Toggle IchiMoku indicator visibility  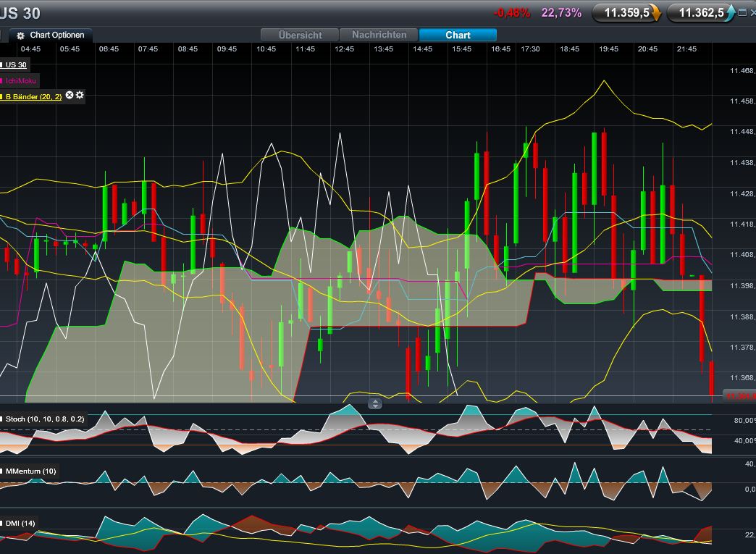pos(22,80)
